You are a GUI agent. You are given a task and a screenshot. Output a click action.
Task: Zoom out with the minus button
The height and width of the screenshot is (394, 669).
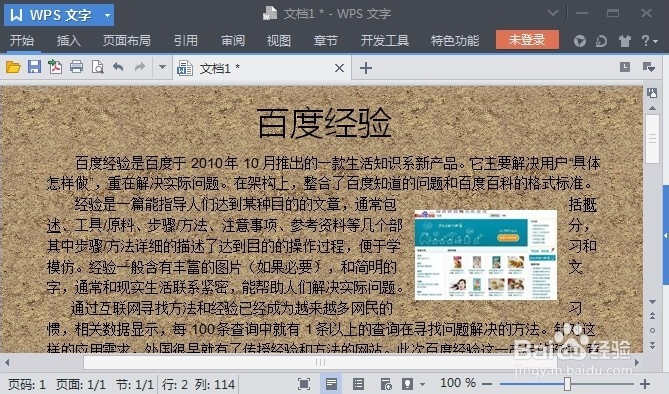487,384
